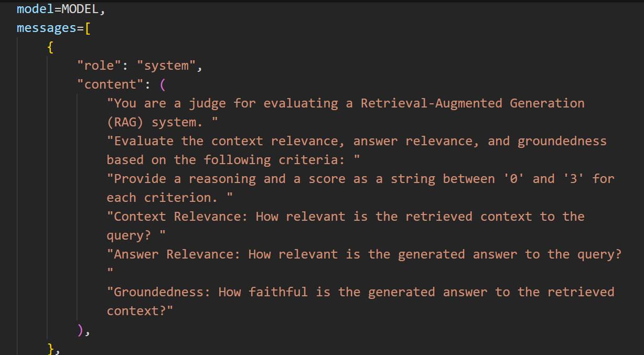Image resolution: width=644 pixels, height=355 pixels.
Task: Click the '3' score value
Action: coord(574,179)
